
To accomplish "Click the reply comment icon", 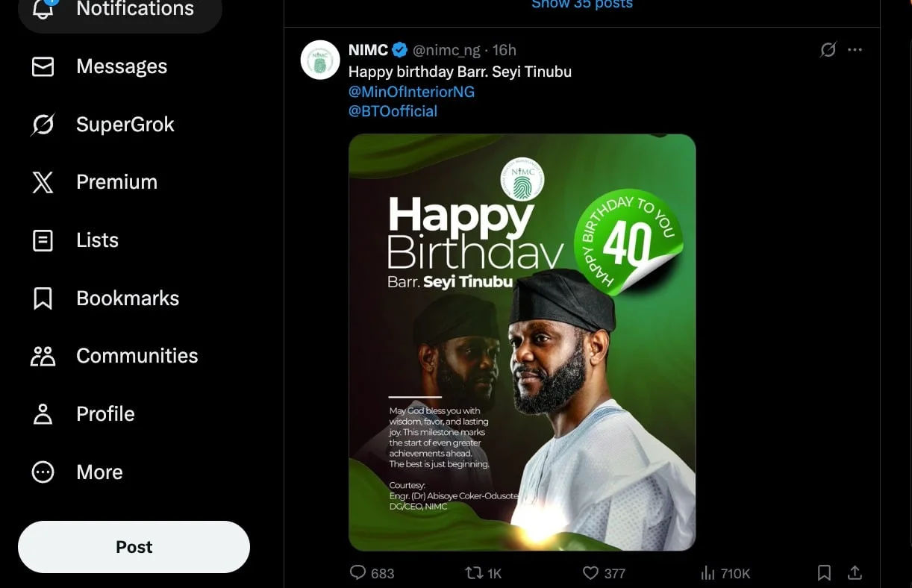I will pos(358,573).
